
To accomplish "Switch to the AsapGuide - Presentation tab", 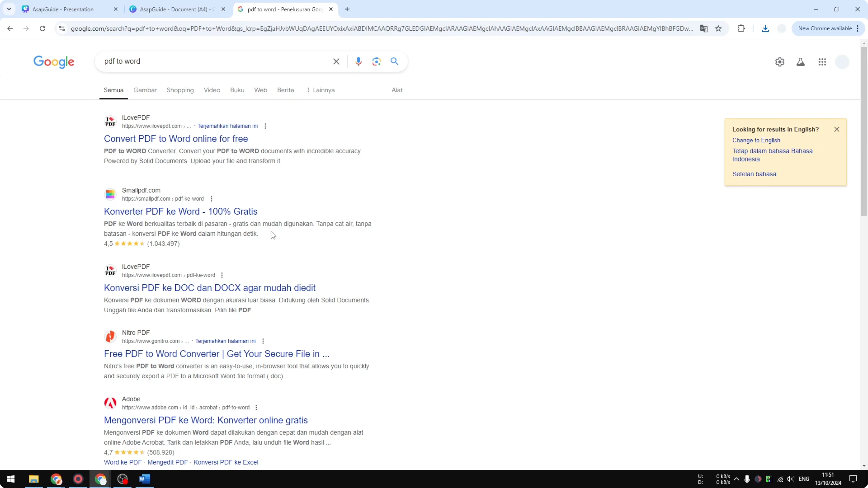I will click(x=64, y=9).
